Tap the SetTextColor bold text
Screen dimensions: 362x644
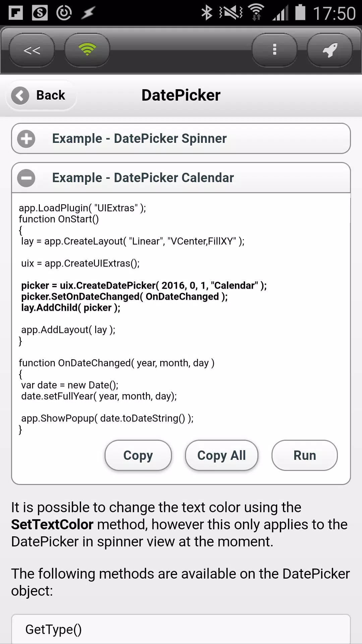point(52,524)
